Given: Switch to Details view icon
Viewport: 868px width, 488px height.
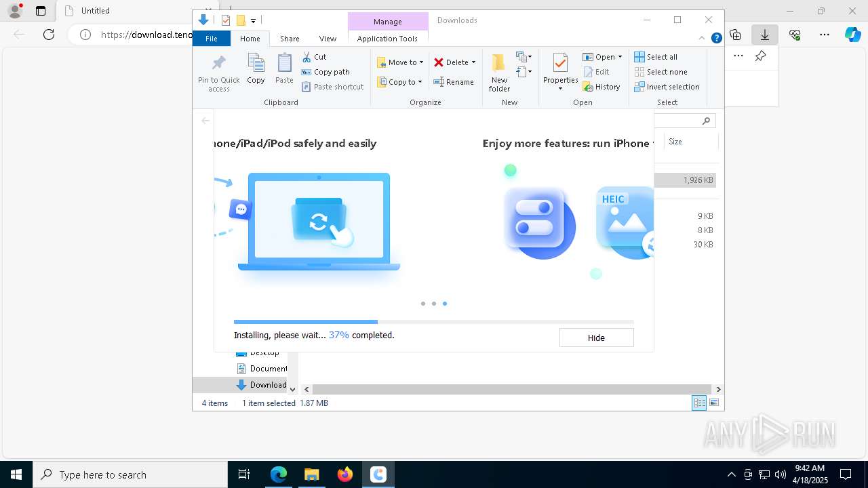Looking at the screenshot, I should click(x=699, y=403).
